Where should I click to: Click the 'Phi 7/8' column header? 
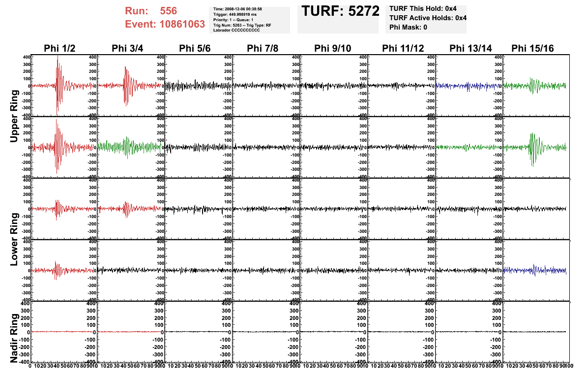pyautogui.click(x=263, y=48)
